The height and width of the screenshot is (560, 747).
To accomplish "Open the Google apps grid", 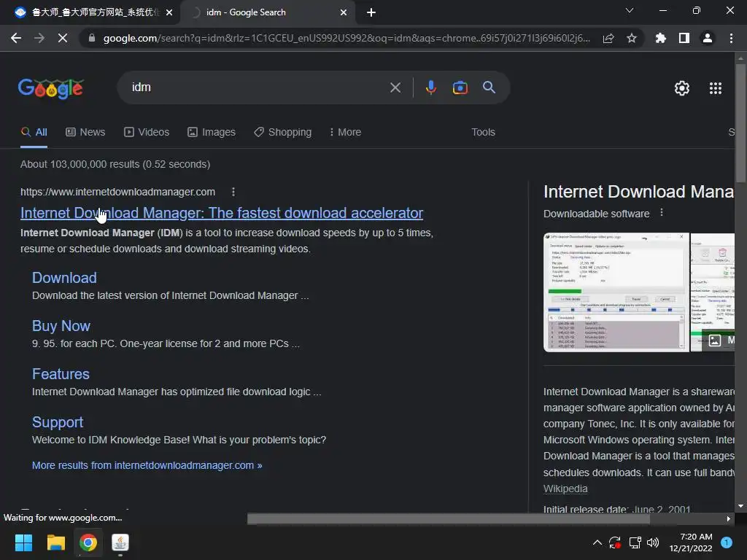I will (716, 88).
